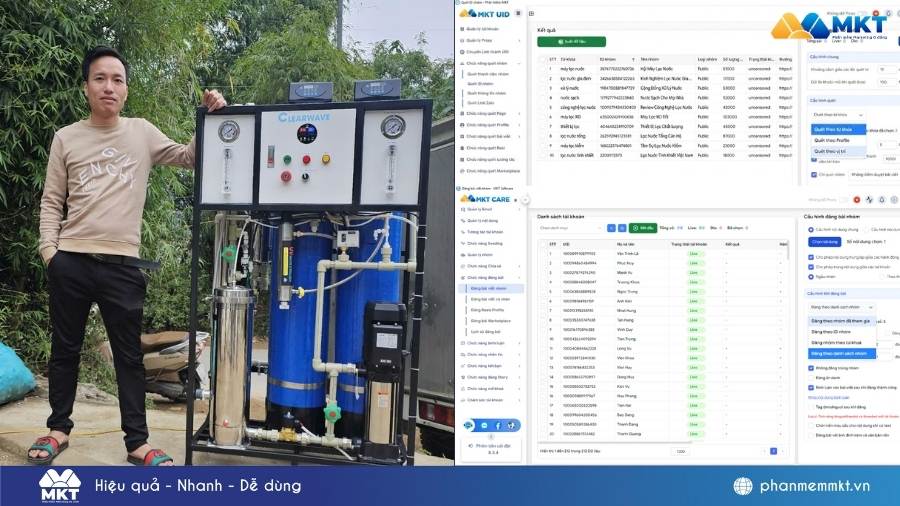Click the green Bắt đầu button

(x=643, y=228)
